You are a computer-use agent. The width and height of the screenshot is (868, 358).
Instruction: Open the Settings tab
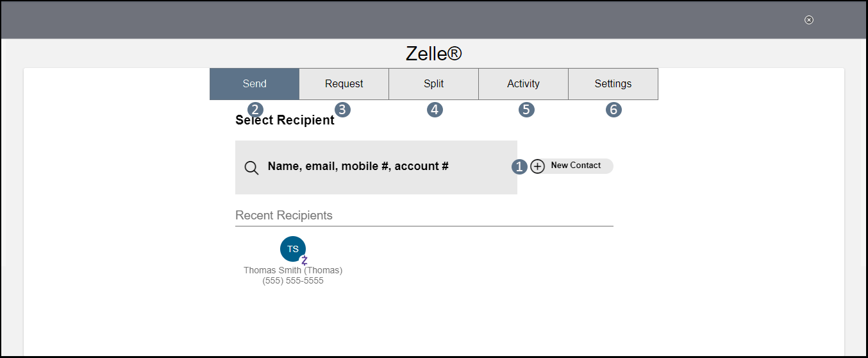click(613, 84)
